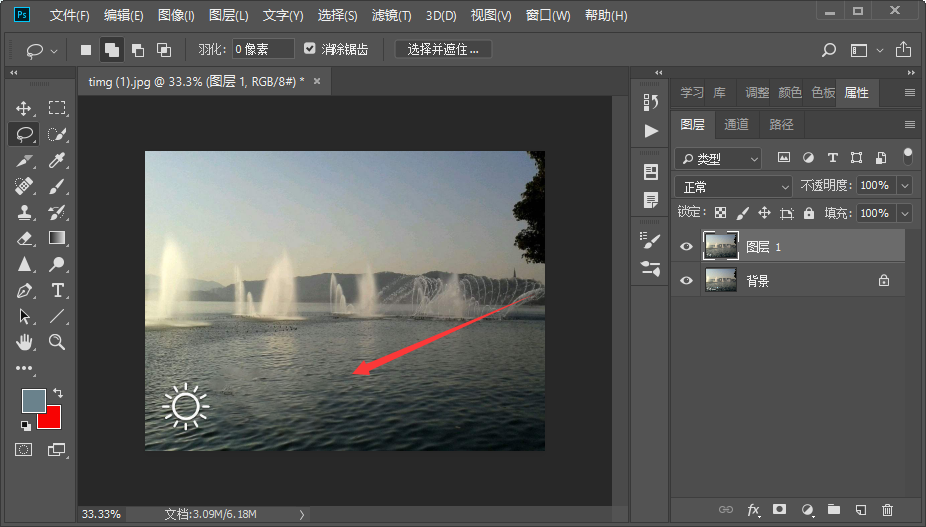Hide the 背景 layer visibility
The image size is (926, 527).
click(686, 281)
